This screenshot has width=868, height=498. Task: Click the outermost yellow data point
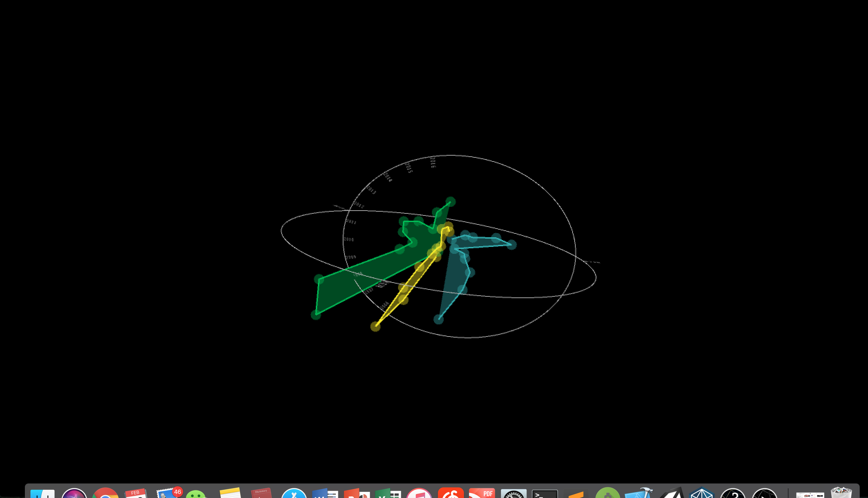point(376,326)
